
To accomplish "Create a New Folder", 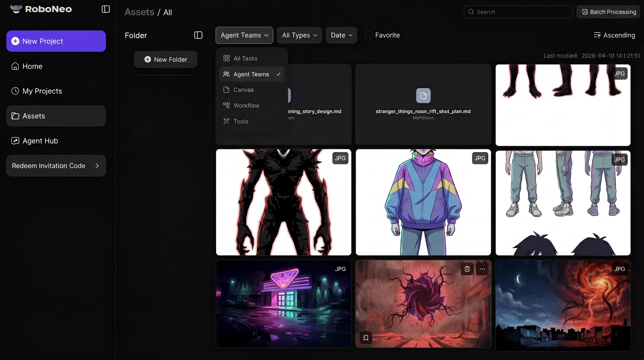I will point(165,59).
